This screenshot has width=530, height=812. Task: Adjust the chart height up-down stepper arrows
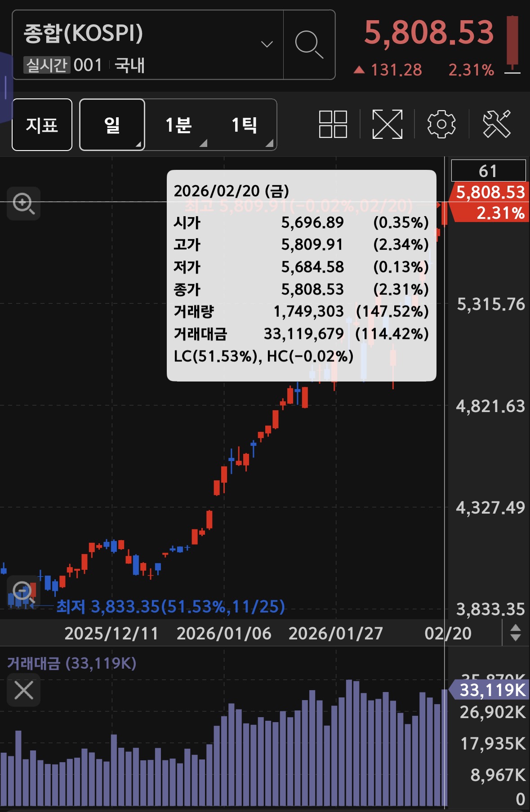[516, 633]
